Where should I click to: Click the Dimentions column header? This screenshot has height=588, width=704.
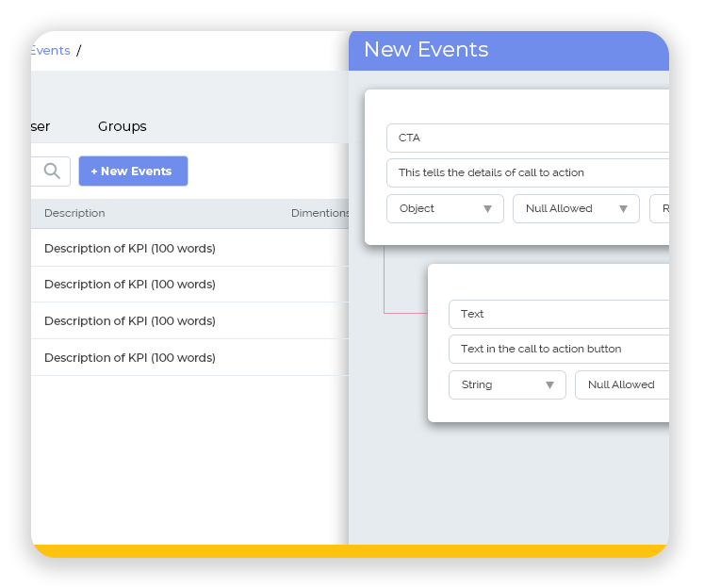click(319, 213)
